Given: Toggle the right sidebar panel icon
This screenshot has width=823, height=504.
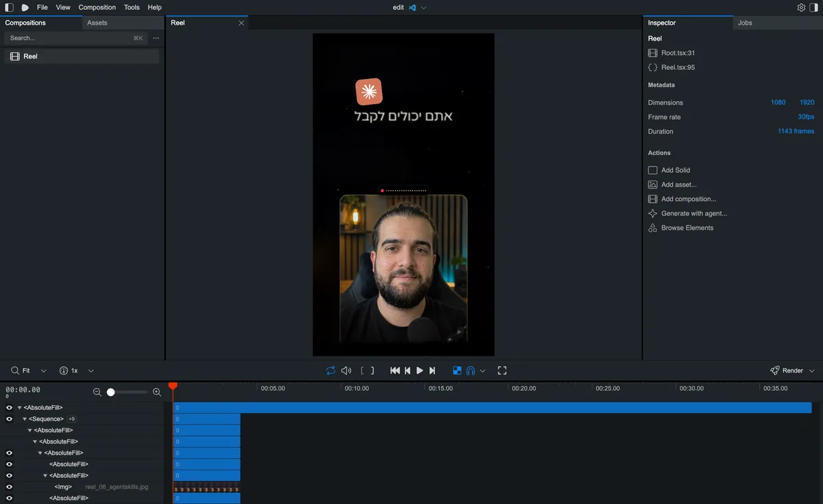Looking at the screenshot, I should pyautogui.click(x=813, y=8).
